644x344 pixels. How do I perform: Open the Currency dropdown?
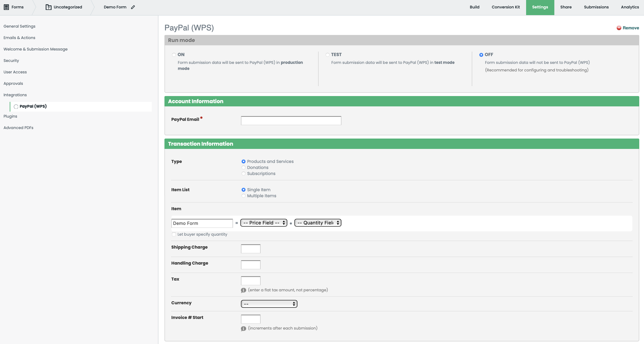click(269, 303)
